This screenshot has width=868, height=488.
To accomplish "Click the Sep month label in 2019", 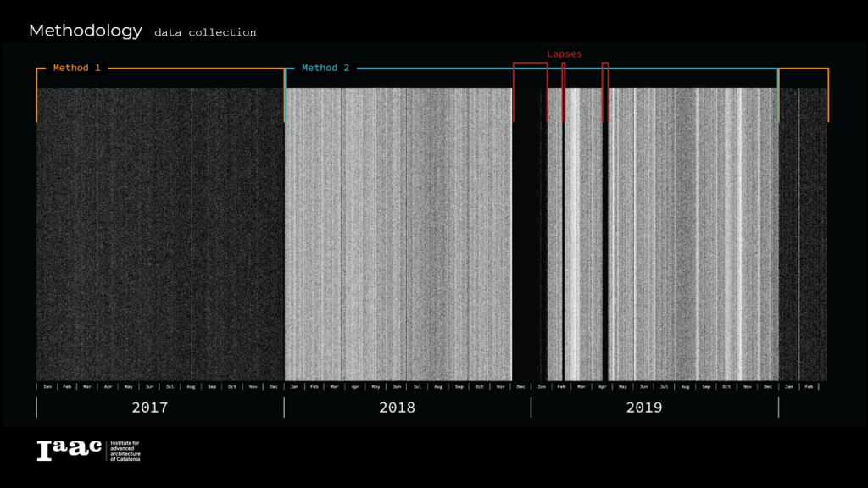I will 706,386.
